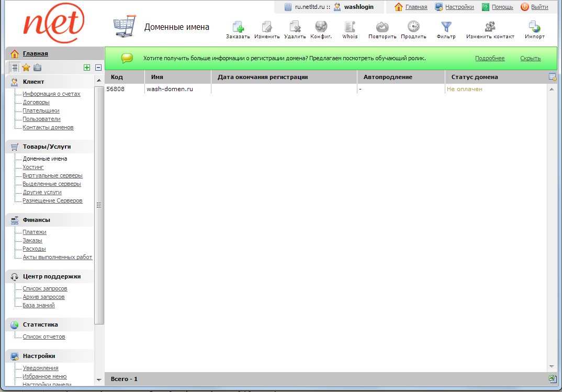Click the Удалить delete icon
562x392 pixels.
295,27
